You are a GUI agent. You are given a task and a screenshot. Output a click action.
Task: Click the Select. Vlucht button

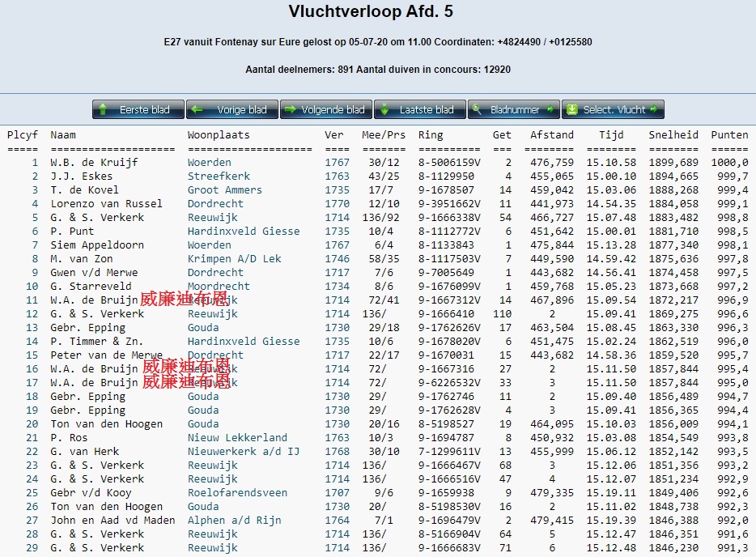[613, 109]
